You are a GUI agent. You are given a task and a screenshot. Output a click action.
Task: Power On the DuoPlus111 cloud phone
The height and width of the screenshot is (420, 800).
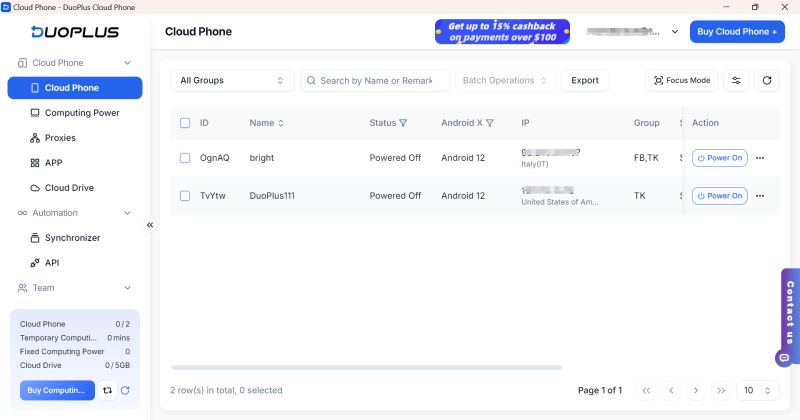(x=719, y=196)
